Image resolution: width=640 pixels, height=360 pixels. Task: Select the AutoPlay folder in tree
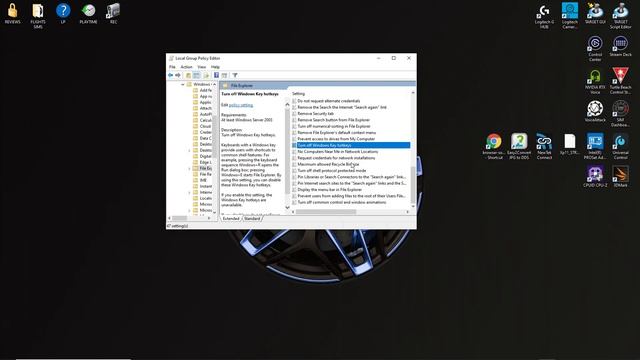[202, 114]
